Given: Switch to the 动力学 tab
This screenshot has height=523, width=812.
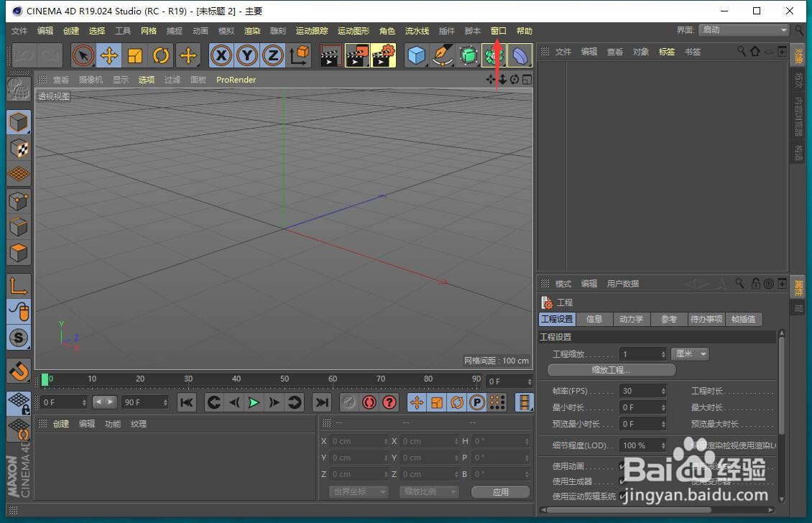Looking at the screenshot, I should [631, 319].
